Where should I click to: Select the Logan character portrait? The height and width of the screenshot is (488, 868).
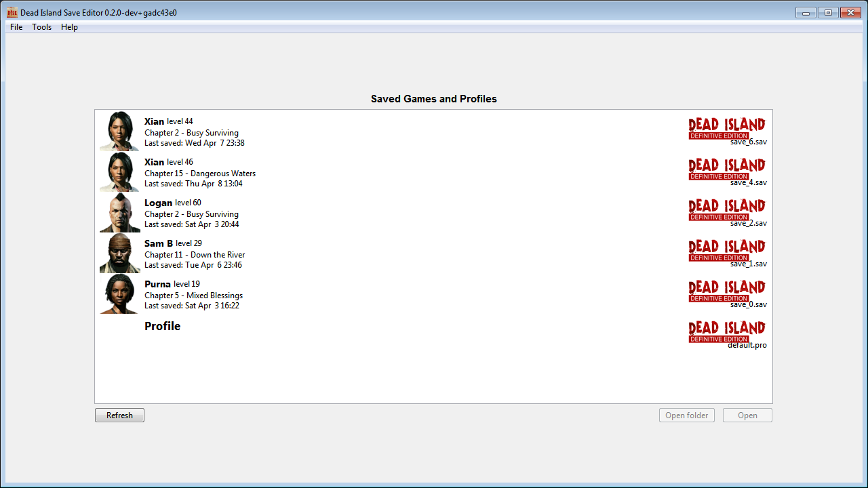(120, 212)
